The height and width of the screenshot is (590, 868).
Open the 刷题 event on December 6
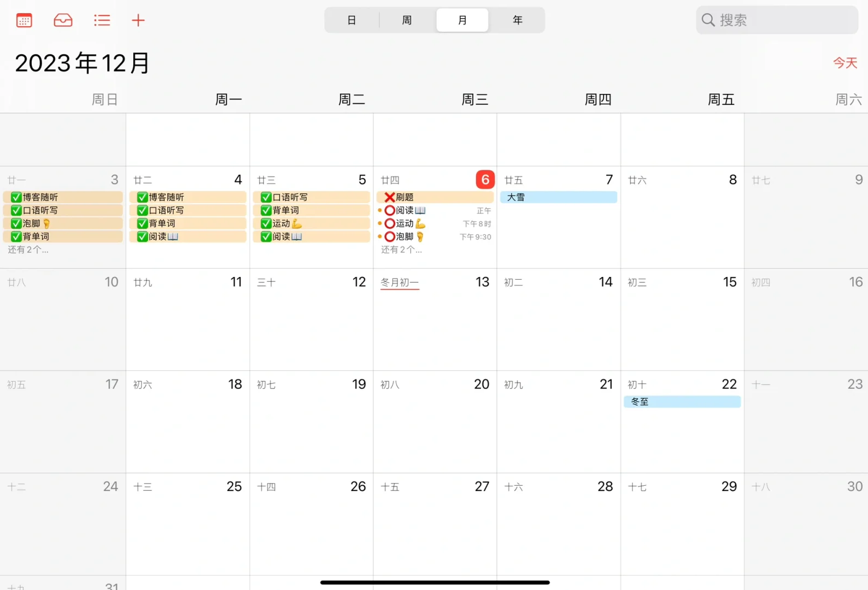[x=435, y=197]
